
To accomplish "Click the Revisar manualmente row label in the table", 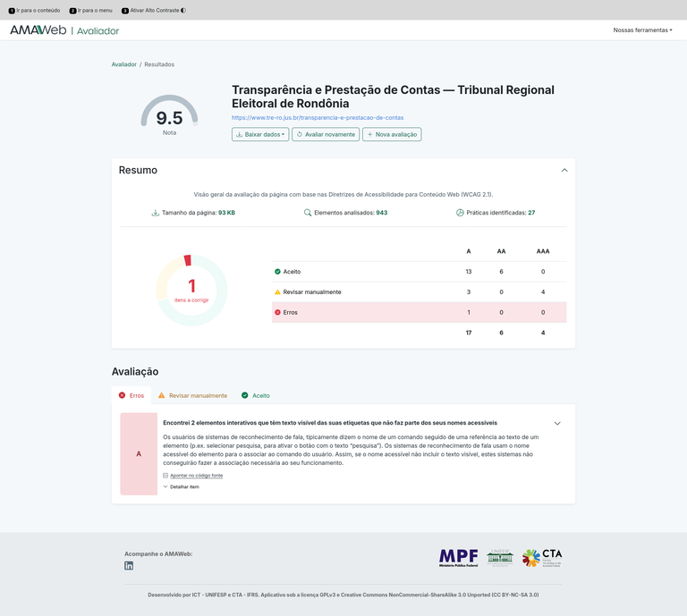I will (312, 292).
